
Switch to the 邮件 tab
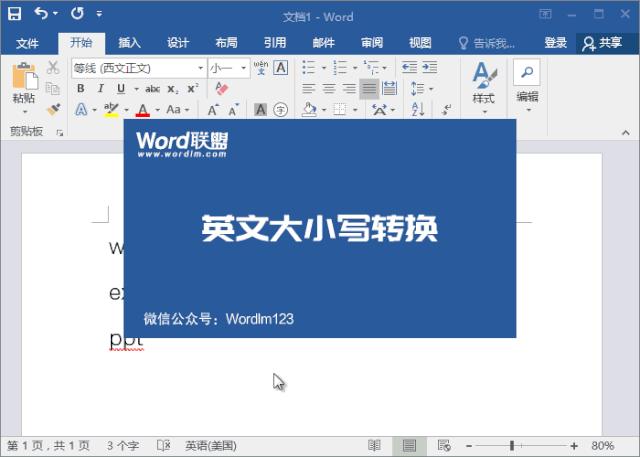tap(323, 42)
